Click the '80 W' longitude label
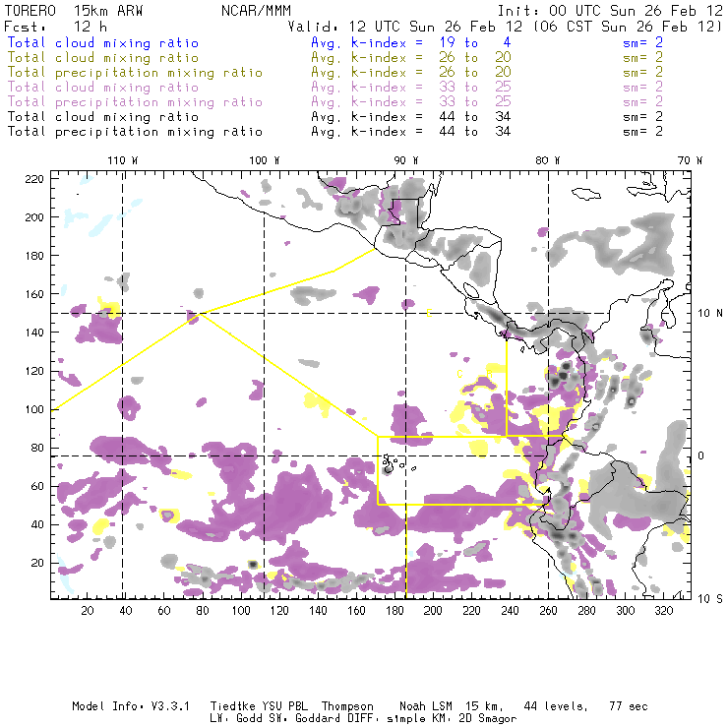 click(x=547, y=160)
